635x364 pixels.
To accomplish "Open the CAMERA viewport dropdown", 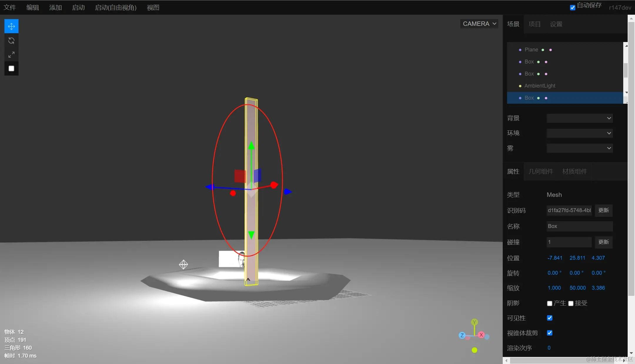I will tap(479, 24).
